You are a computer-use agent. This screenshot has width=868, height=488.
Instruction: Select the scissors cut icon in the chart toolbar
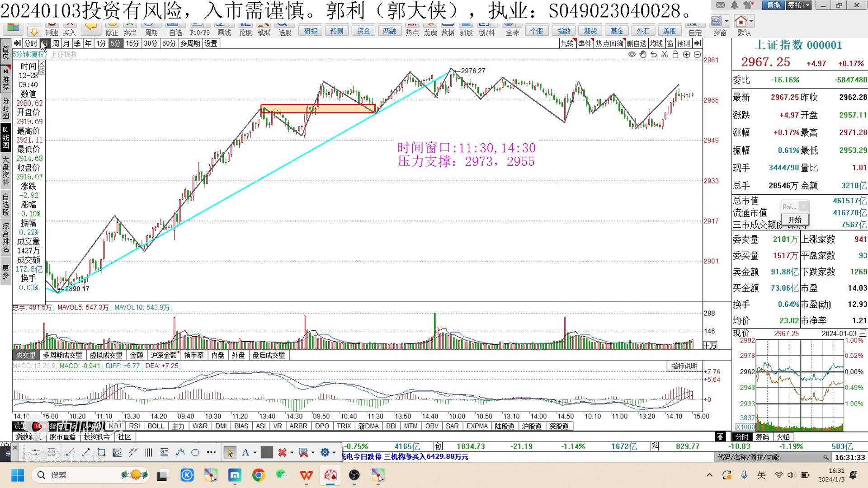tap(665, 54)
